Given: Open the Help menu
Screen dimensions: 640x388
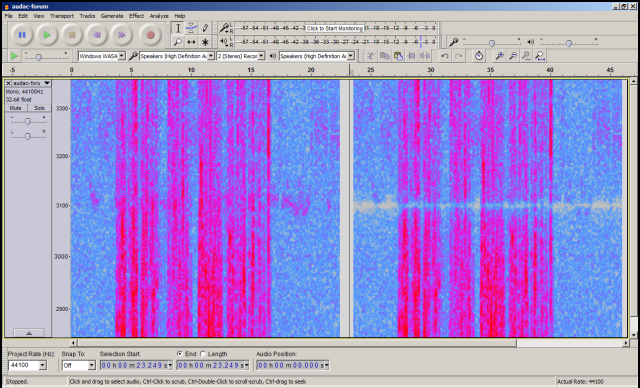Looking at the screenshot, I should pos(180,16).
